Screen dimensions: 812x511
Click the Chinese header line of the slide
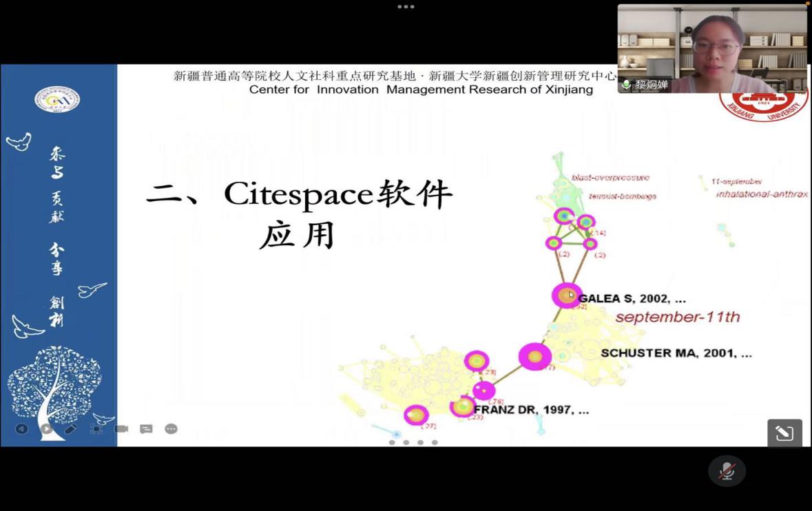point(395,76)
